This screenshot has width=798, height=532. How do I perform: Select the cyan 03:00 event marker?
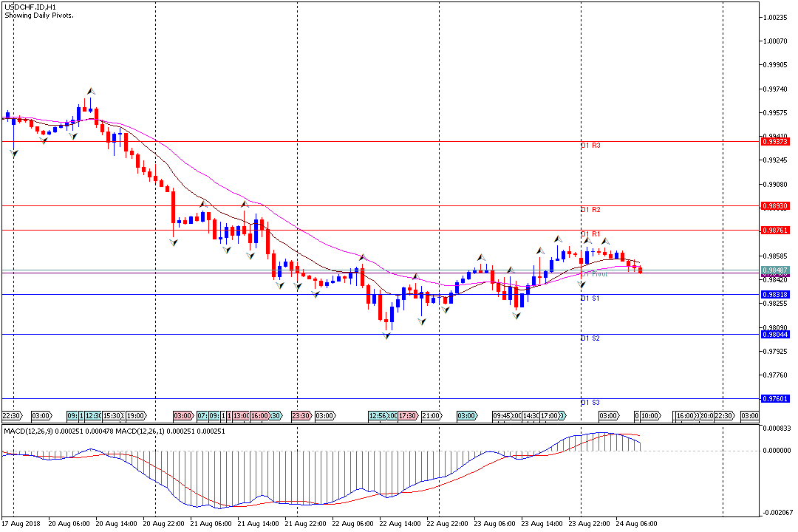click(x=467, y=416)
